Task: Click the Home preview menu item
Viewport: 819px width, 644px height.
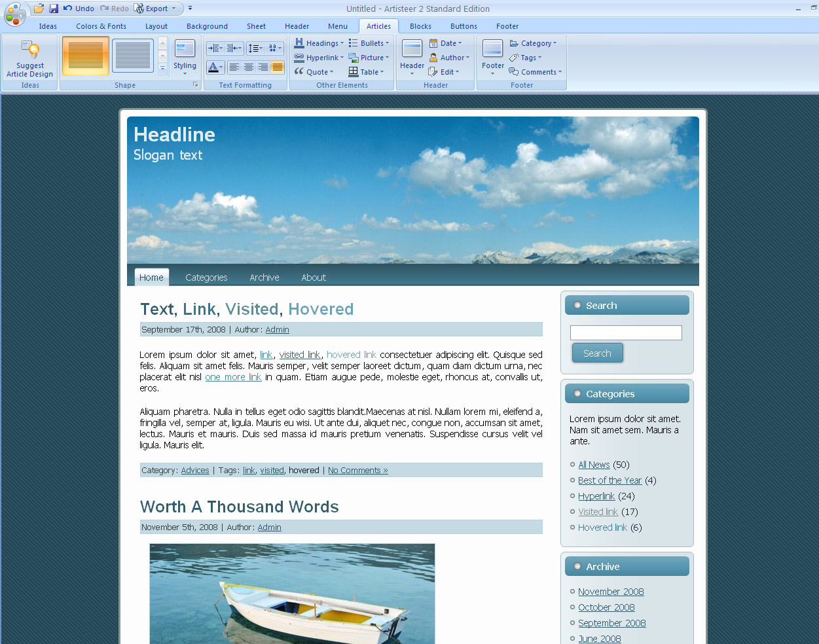Action: click(151, 277)
